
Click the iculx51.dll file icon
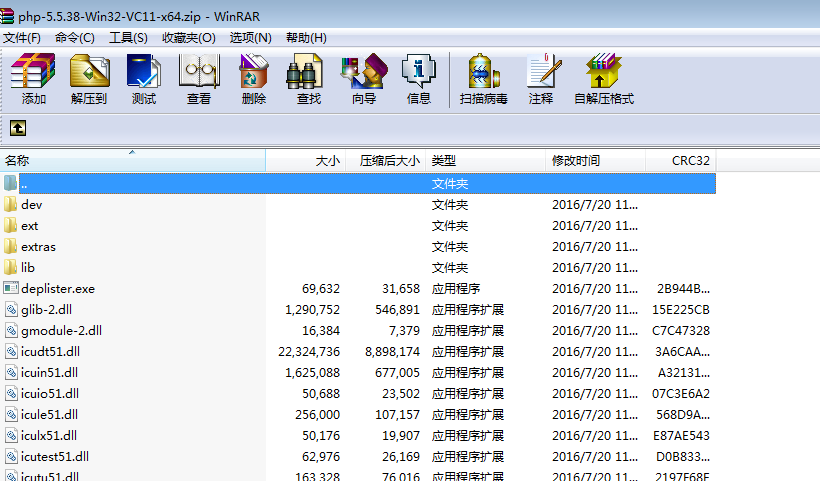pyautogui.click(x=11, y=435)
